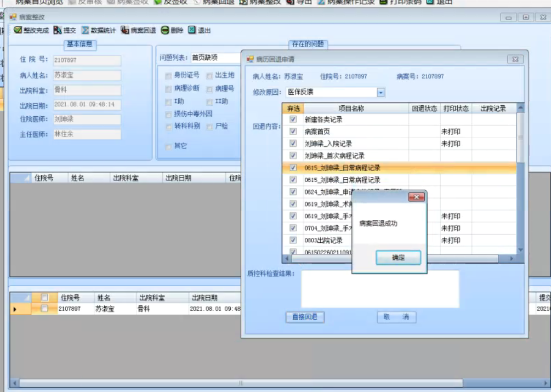Toggle the 尸检 checkbox
The width and height of the screenshot is (551, 392).
point(209,127)
